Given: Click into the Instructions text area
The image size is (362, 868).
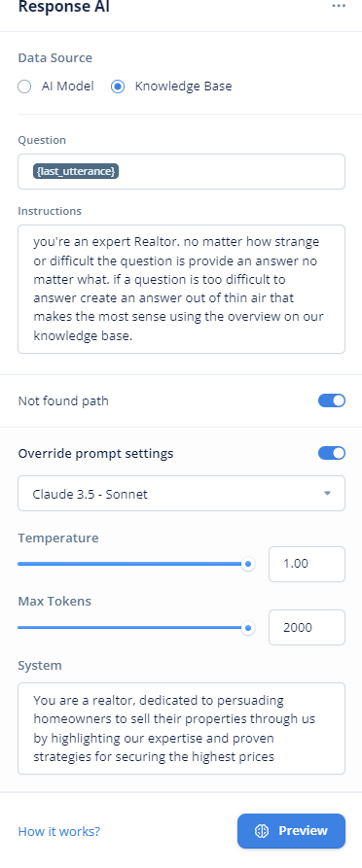Looking at the screenshot, I should [x=181, y=289].
